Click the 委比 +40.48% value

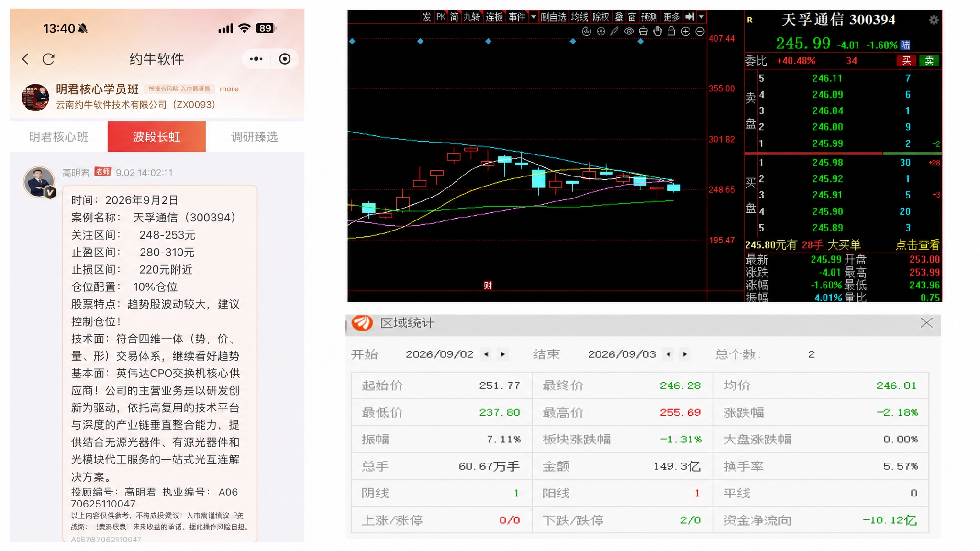coord(796,61)
